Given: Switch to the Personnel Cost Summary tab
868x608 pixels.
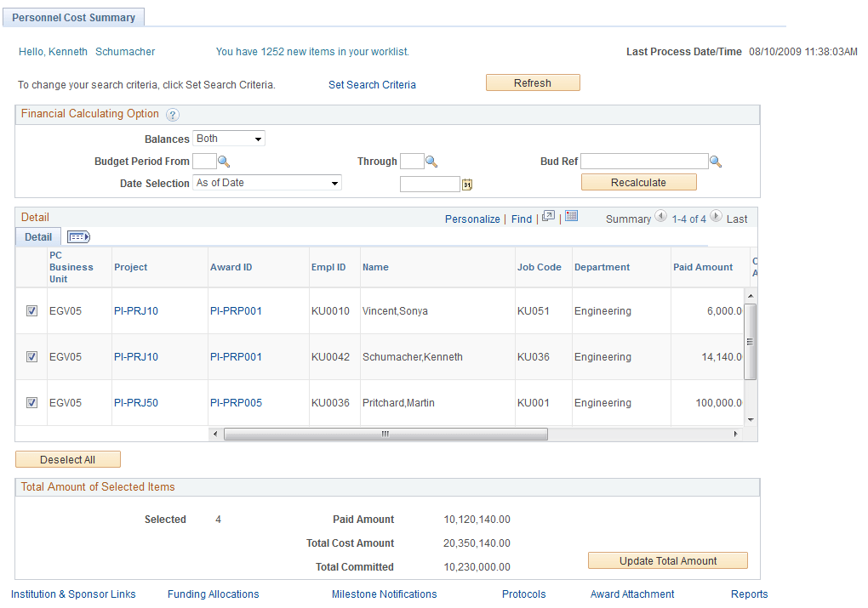Looking at the screenshot, I should pyautogui.click(x=73, y=16).
